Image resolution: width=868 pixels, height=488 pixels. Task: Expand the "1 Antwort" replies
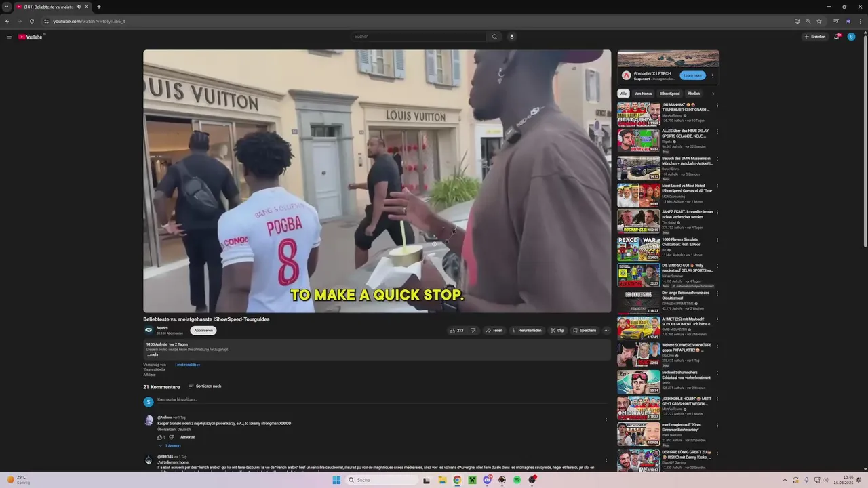pos(170,446)
